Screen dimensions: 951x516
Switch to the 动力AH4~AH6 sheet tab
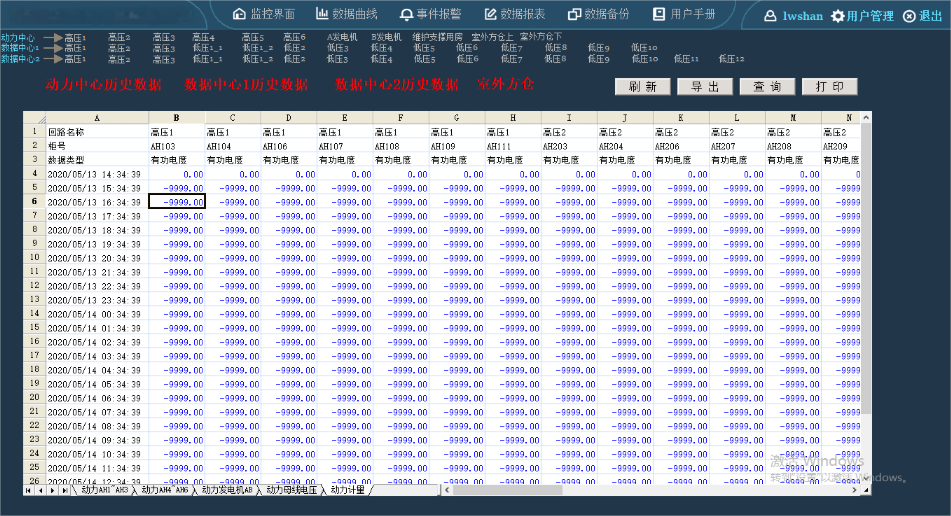[x=165, y=490]
